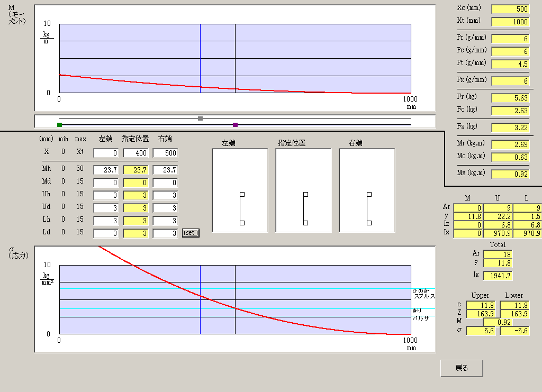The image size is (542, 392).
Task: Click the purple Xc marker on the beam track
Action: pos(235,125)
